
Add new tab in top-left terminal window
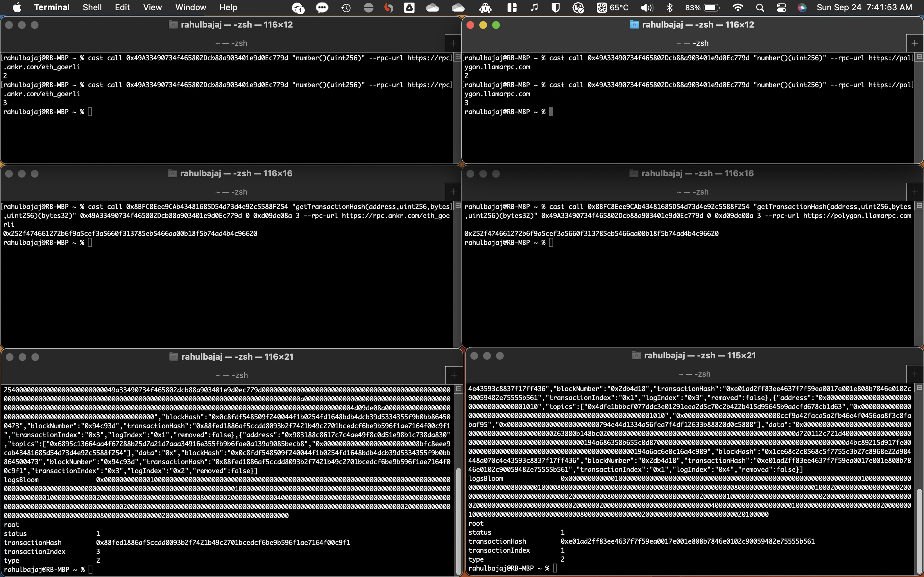[453, 43]
